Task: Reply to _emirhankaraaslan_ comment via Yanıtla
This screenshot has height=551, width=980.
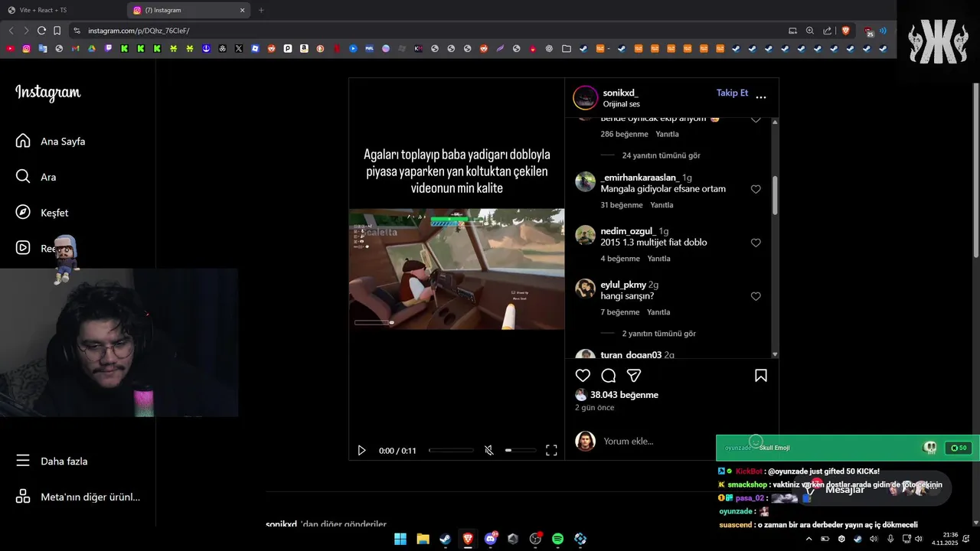Action: point(661,205)
